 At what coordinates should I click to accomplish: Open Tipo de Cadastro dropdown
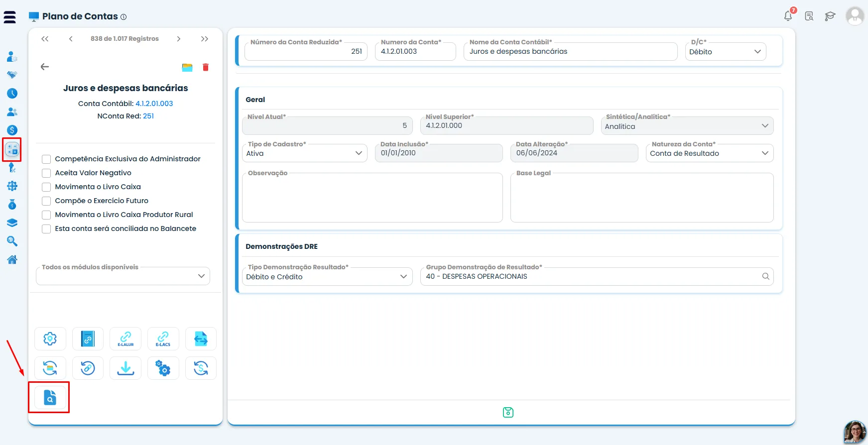pyautogui.click(x=305, y=153)
